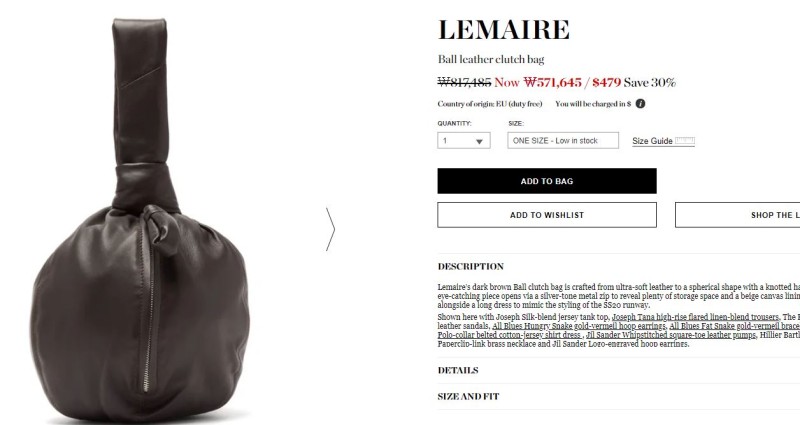Screen dimensions: 800x425
Task: Expand the SIZE AND FIT section
Action: pos(468,396)
